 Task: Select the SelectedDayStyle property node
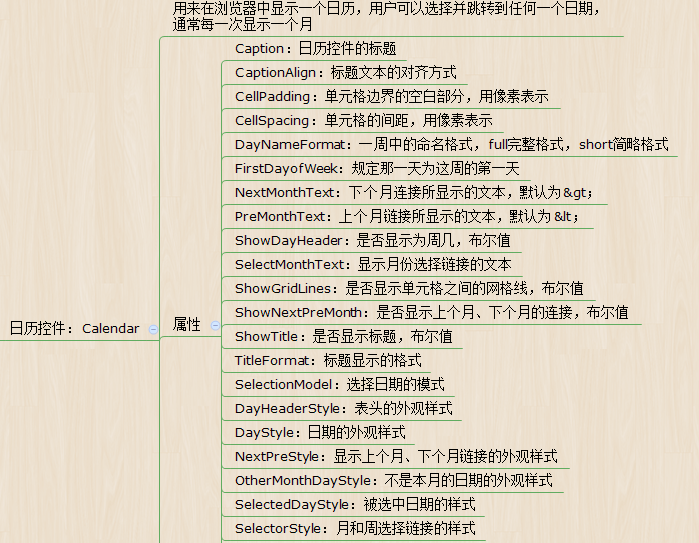(x=355, y=505)
